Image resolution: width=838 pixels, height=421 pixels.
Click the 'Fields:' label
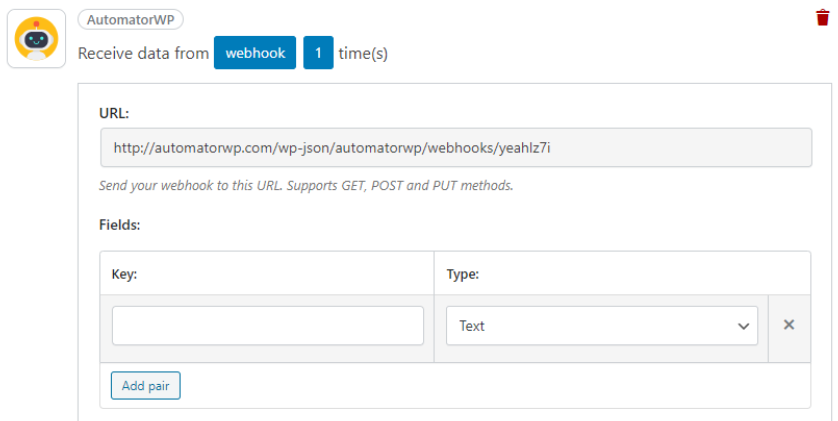tap(120, 225)
